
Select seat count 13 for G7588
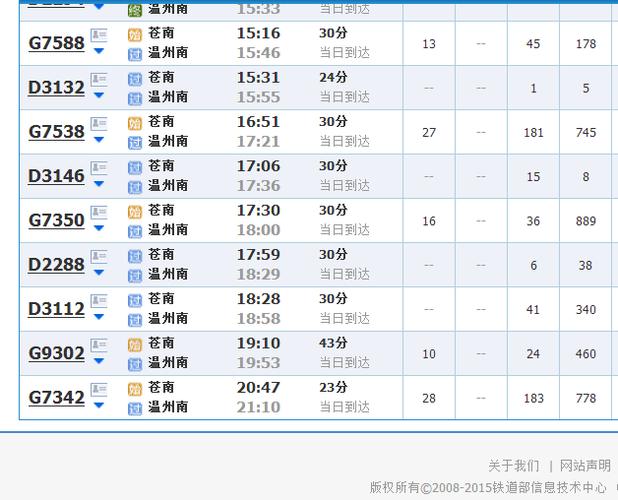point(429,44)
